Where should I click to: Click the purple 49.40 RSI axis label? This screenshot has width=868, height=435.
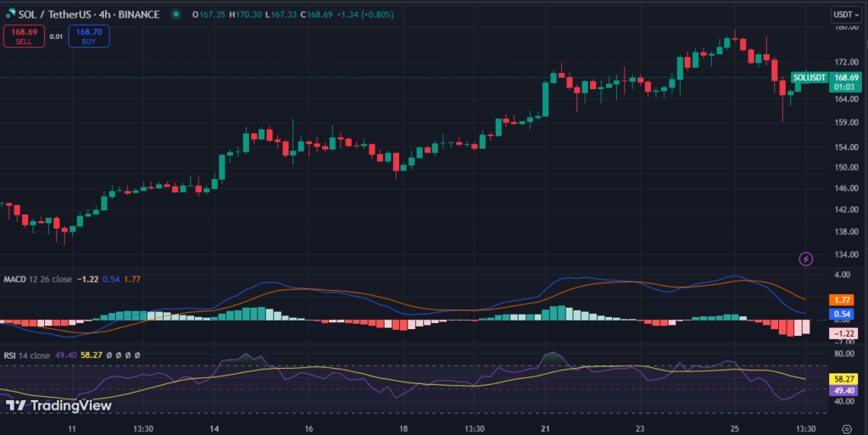pos(843,391)
